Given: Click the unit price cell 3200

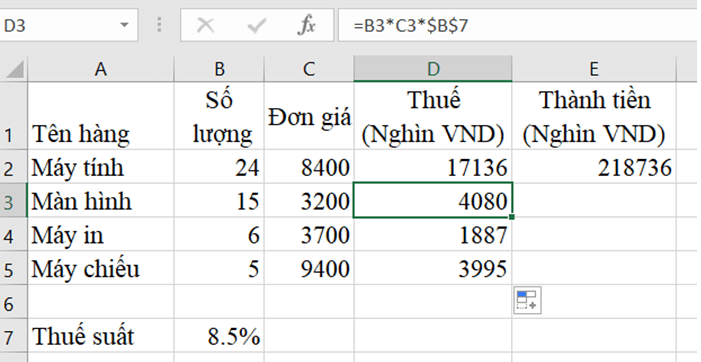Looking at the screenshot, I should [309, 201].
